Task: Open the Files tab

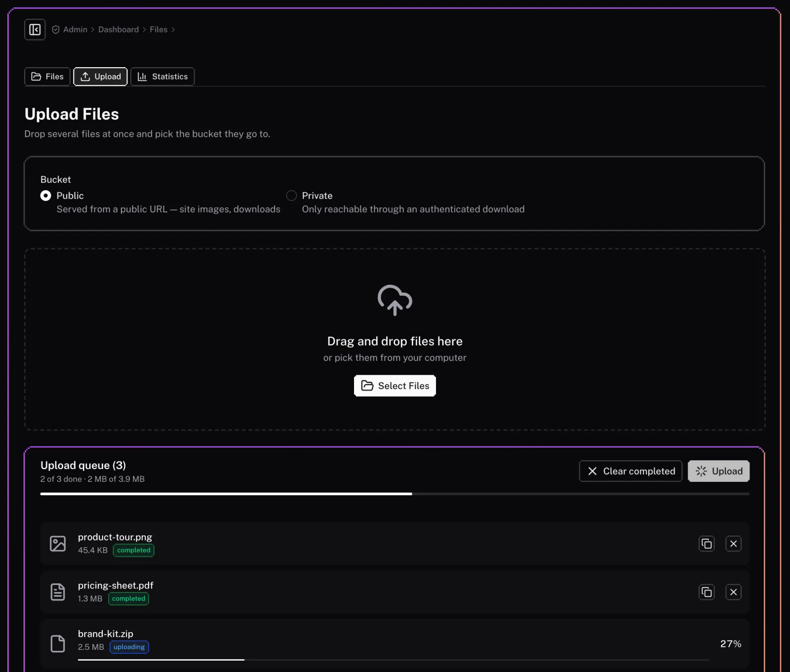Action: coord(47,77)
